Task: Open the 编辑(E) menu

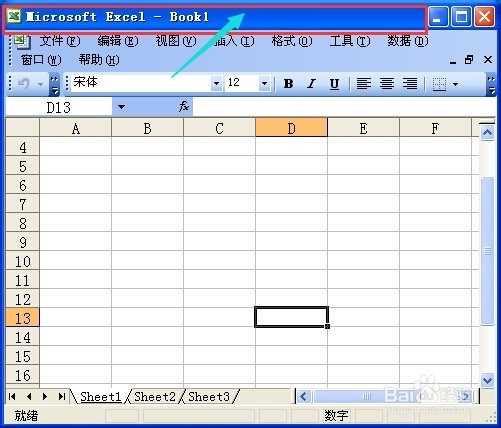Action: coord(118,41)
